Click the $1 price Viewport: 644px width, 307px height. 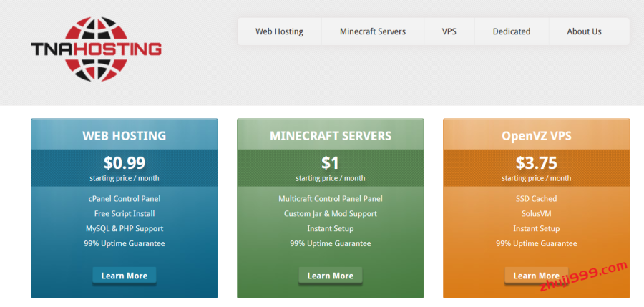pyautogui.click(x=330, y=163)
